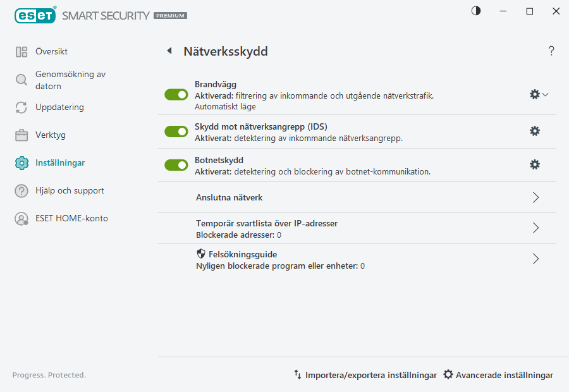Open the Felsökningsguide entry

(535, 259)
